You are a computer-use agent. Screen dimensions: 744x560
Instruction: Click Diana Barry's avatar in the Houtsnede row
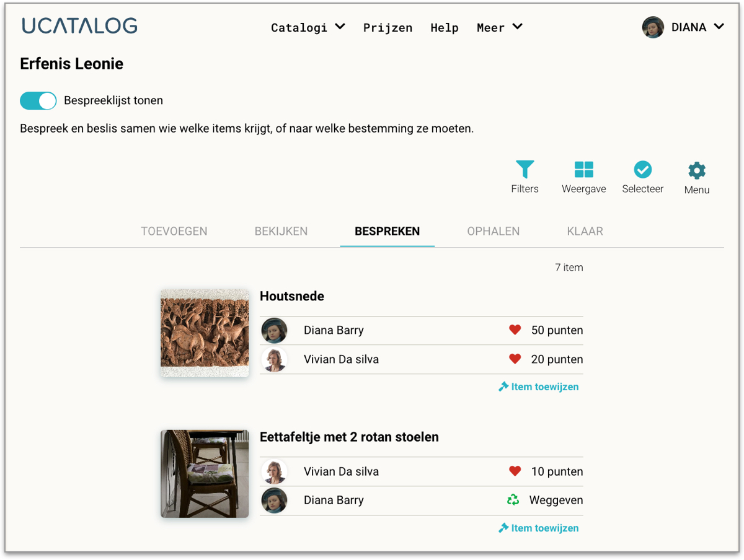point(274,330)
